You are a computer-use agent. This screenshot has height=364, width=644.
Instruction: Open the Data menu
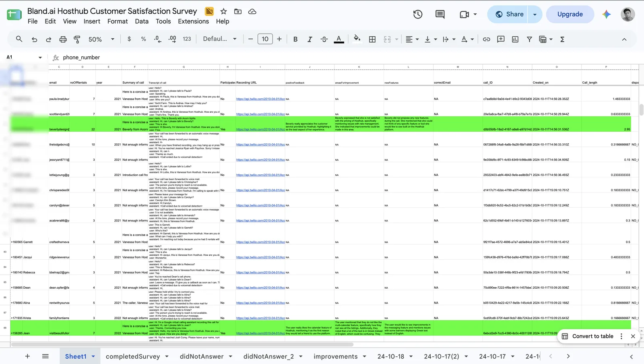142,21
